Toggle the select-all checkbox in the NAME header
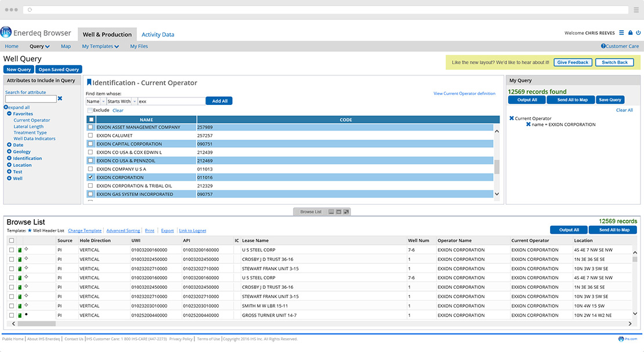Viewport: 644px width, 352px height. coord(91,120)
